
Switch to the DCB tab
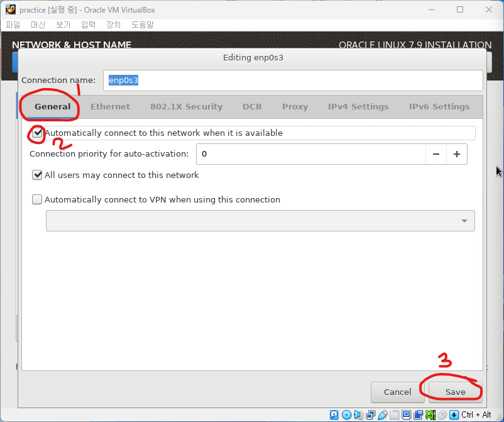click(252, 107)
